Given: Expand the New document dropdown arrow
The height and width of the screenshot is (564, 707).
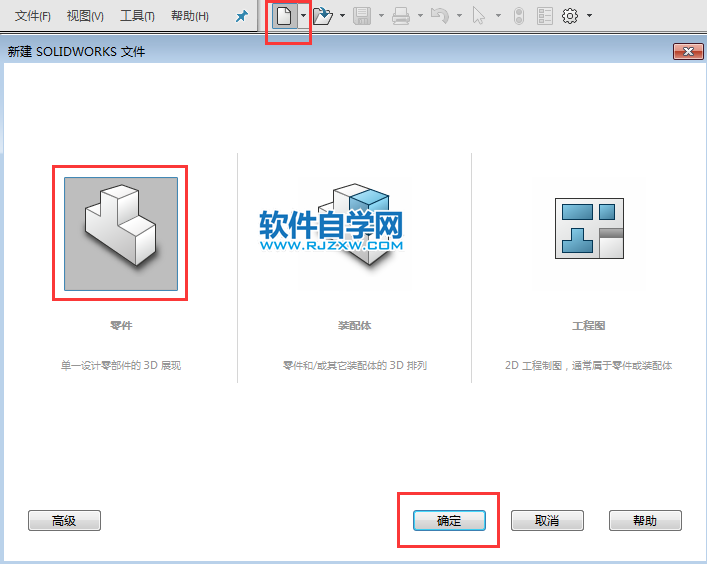Looking at the screenshot, I should (x=303, y=16).
